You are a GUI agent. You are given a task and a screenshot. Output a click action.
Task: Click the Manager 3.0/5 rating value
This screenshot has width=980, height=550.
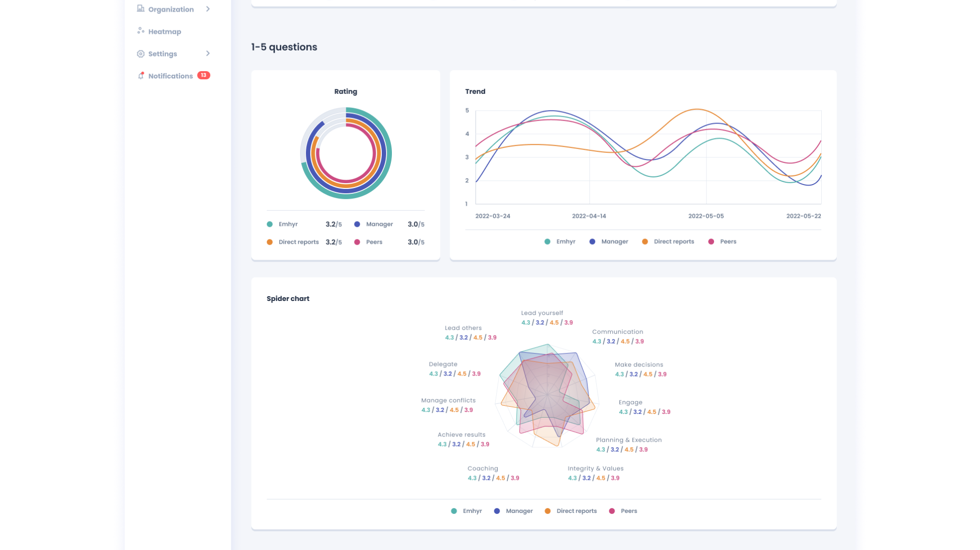tap(416, 225)
